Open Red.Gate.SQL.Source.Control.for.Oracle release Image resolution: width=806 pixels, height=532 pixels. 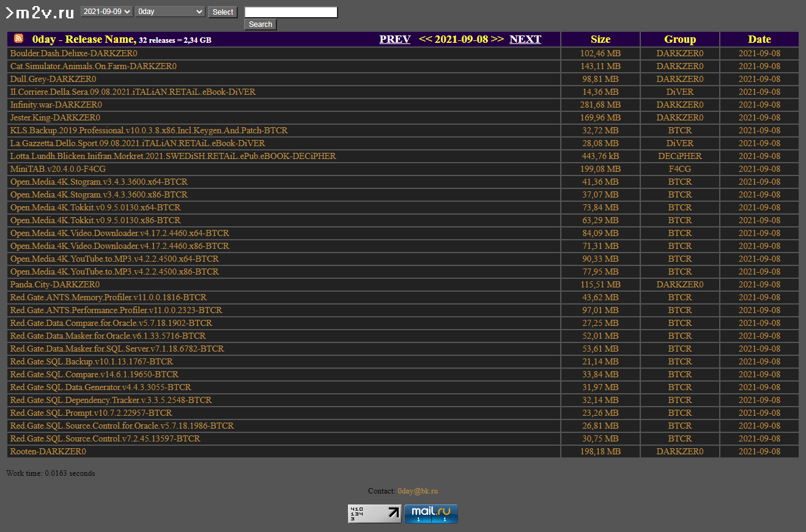[122, 426]
